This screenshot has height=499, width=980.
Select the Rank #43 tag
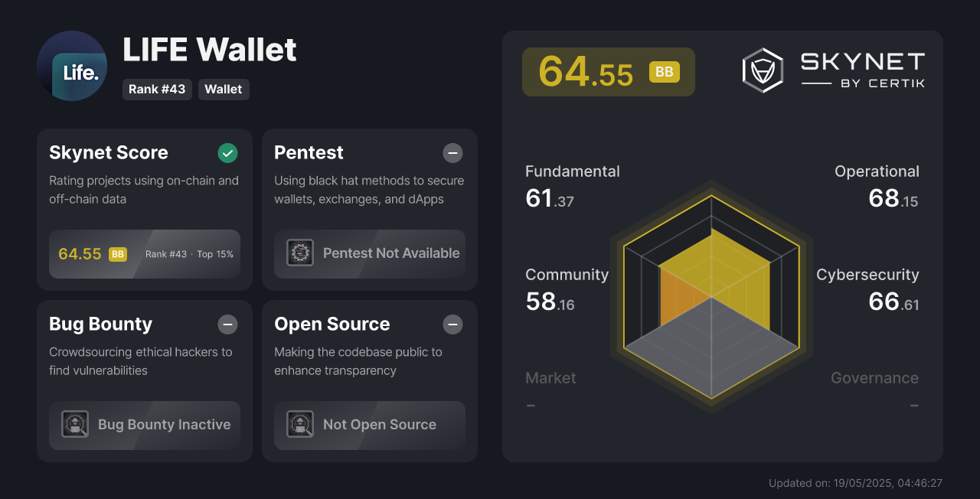[157, 90]
